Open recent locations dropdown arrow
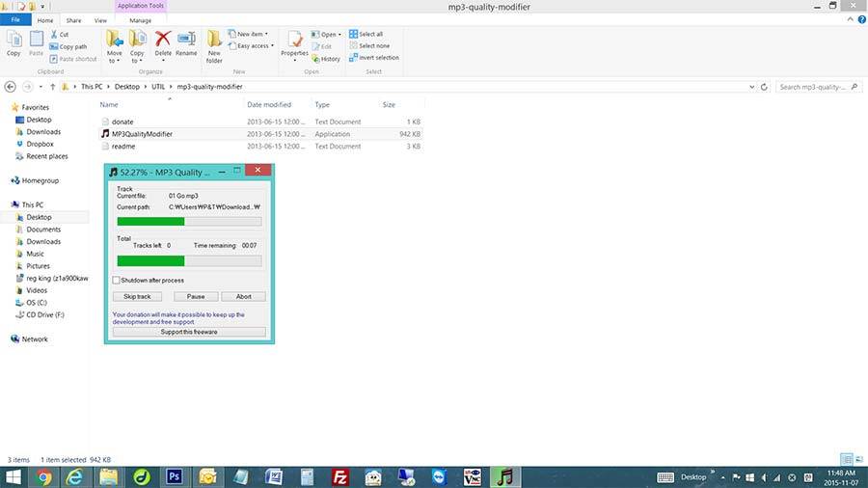Screen dimensions: 868x488 [x=41, y=87]
